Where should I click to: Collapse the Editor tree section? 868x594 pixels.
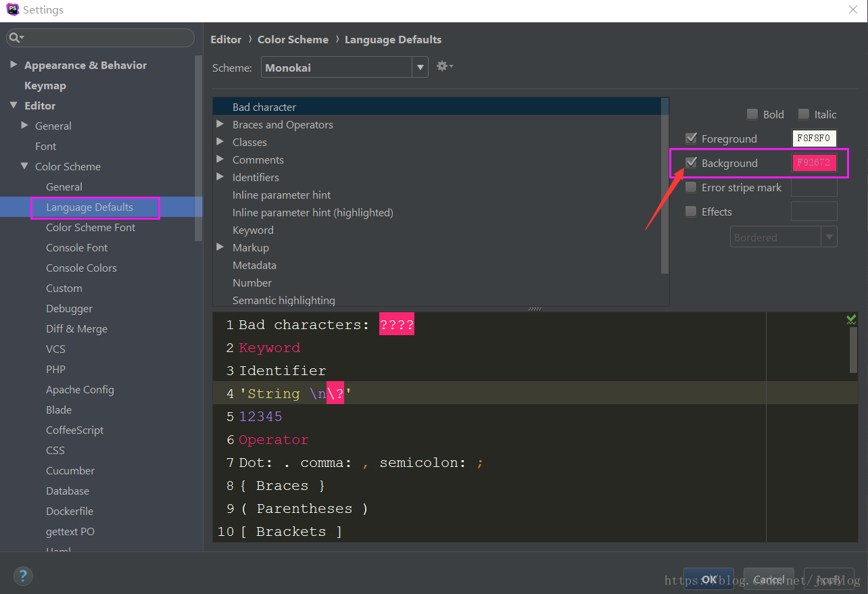click(x=14, y=105)
